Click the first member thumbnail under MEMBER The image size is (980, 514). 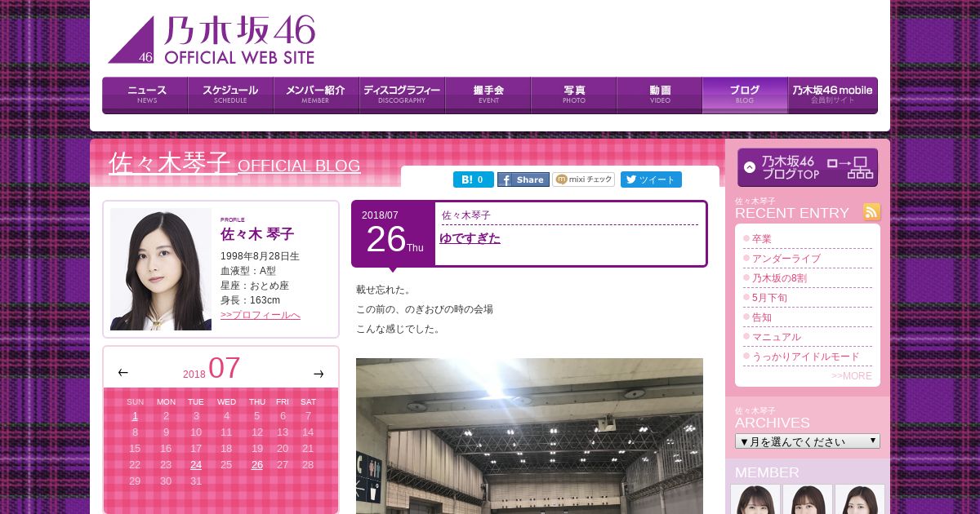coord(755,499)
